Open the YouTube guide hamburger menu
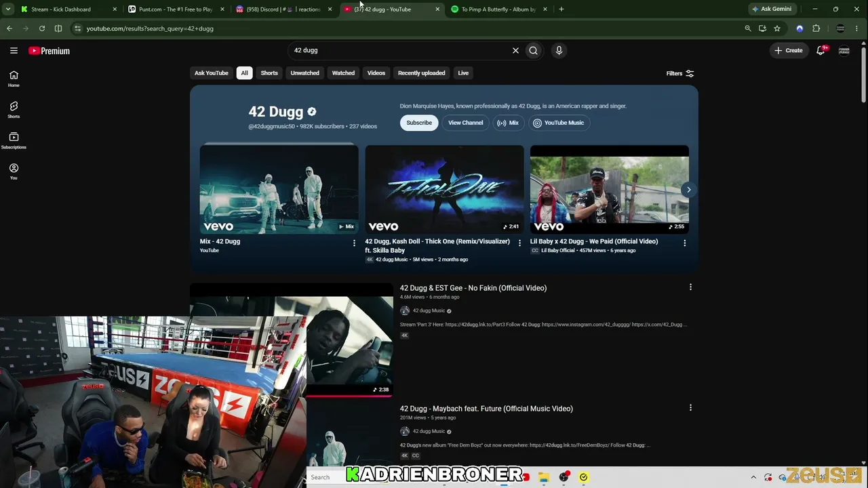The width and height of the screenshot is (868, 488). tap(14, 50)
